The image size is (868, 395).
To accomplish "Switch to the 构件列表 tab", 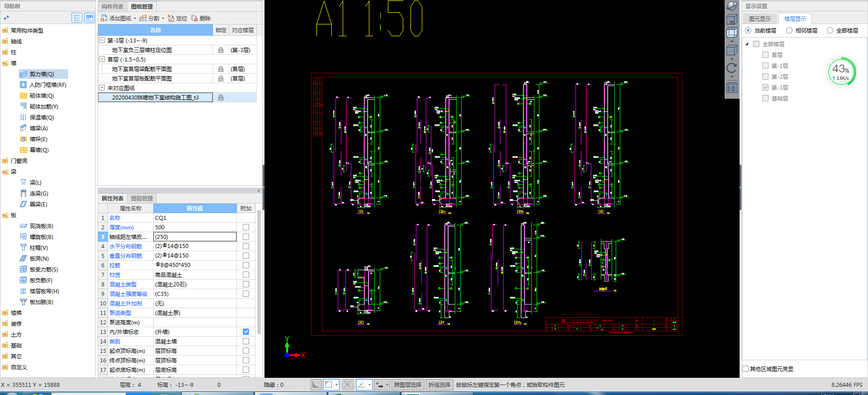I will point(113,6).
